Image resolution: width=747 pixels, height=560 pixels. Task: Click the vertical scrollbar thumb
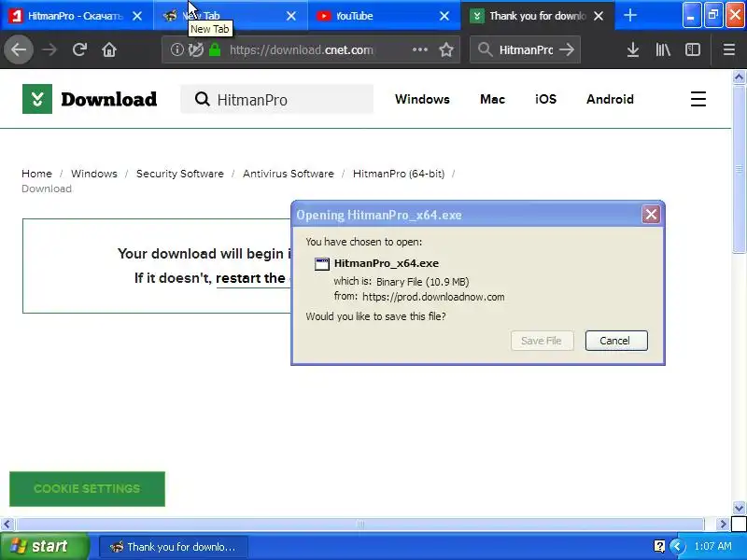[739, 169]
